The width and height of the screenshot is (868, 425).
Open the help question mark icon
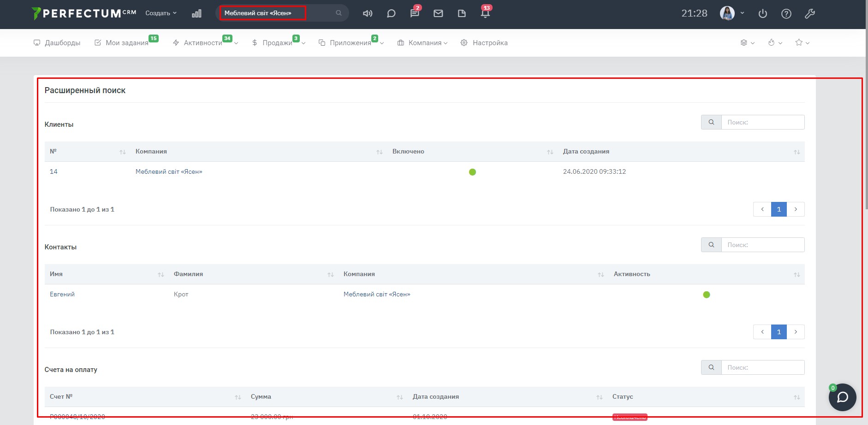click(786, 14)
